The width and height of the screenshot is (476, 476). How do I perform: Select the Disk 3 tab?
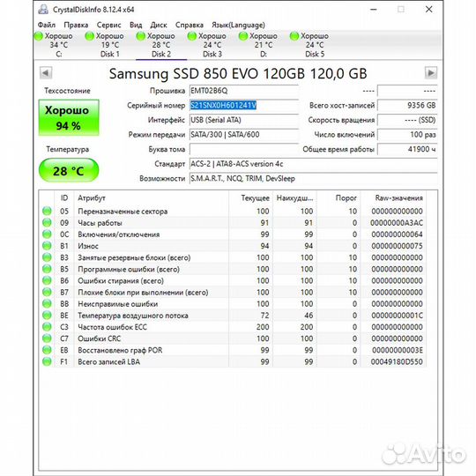212,45
